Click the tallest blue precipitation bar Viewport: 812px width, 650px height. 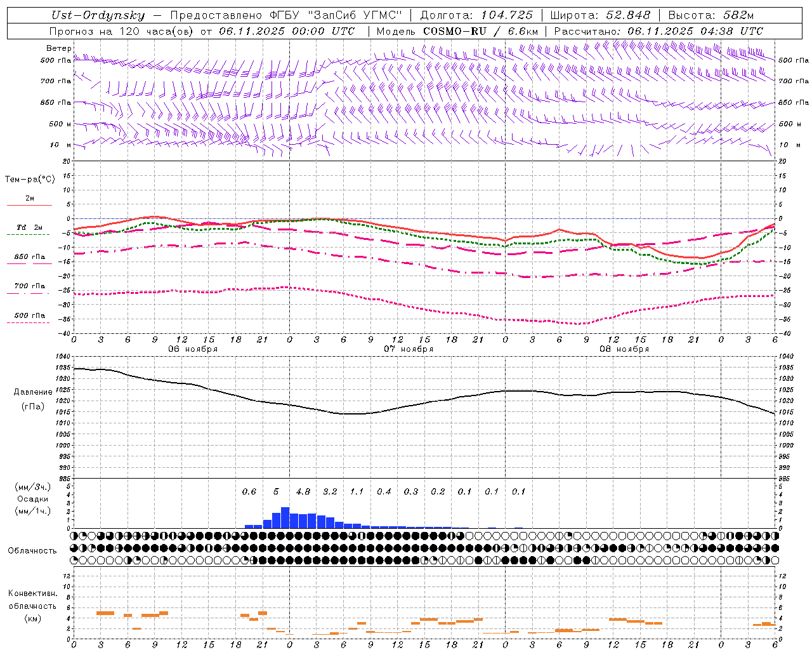[x=285, y=518]
